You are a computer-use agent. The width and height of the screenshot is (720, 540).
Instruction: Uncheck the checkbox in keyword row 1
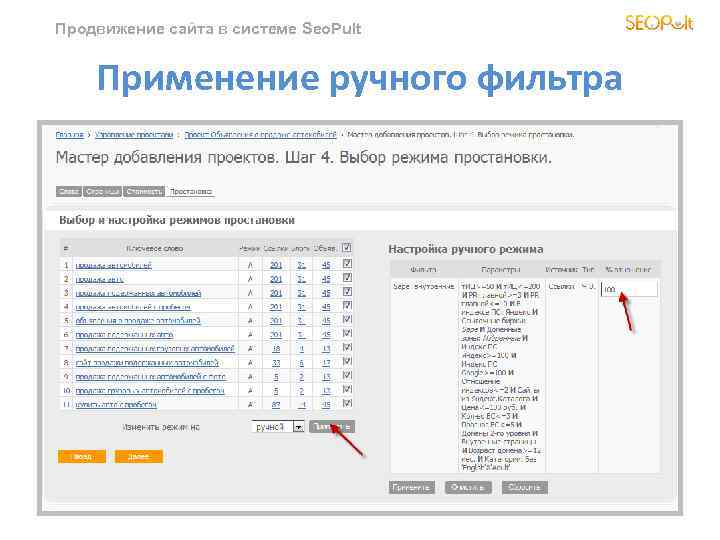coord(347,264)
